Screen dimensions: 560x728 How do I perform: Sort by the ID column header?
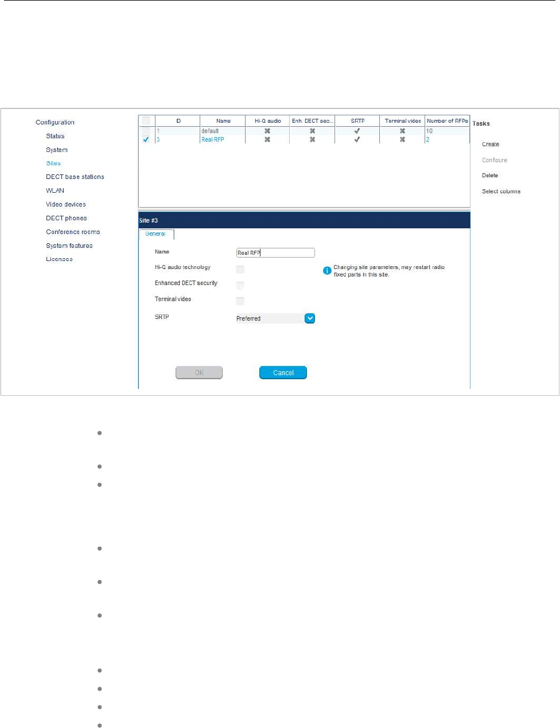tap(178, 121)
